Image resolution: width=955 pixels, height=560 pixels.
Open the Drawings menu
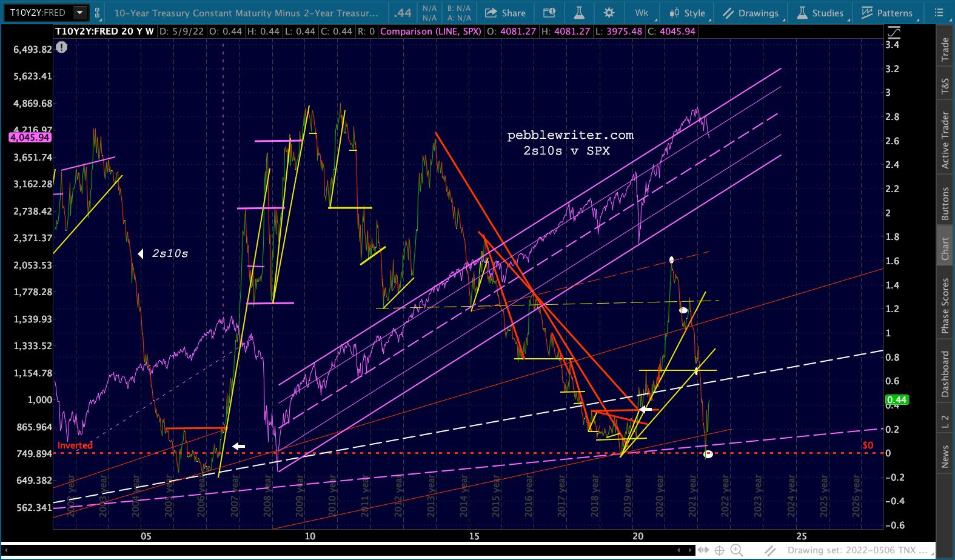click(751, 13)
